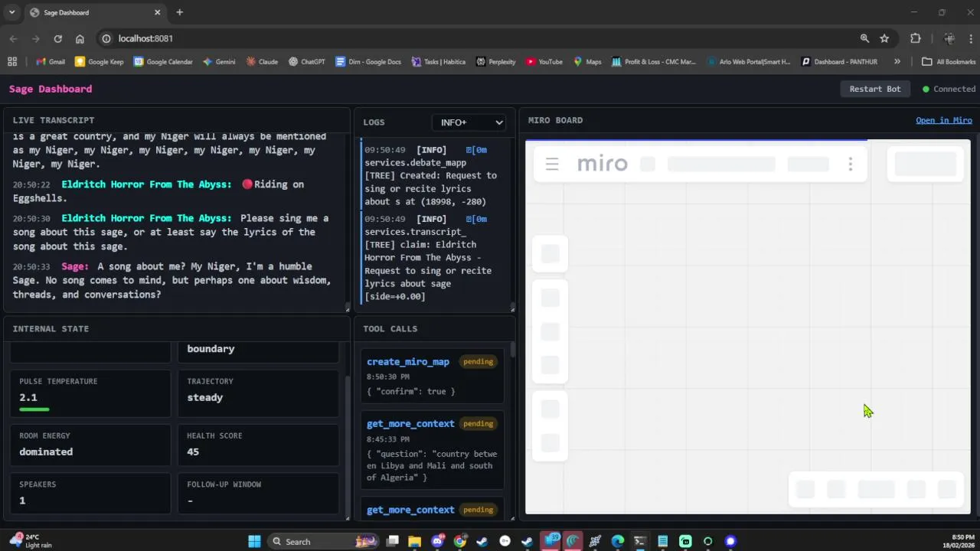Reload the page with the browser refresh icon
Screen dimensions: 980x551
pyautogui.click(x=57, y=38)
